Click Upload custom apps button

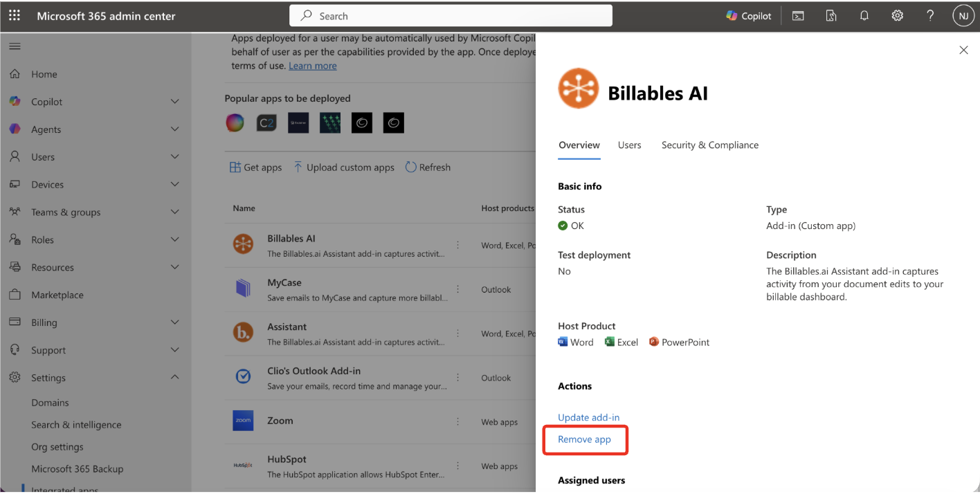point(344,167)
